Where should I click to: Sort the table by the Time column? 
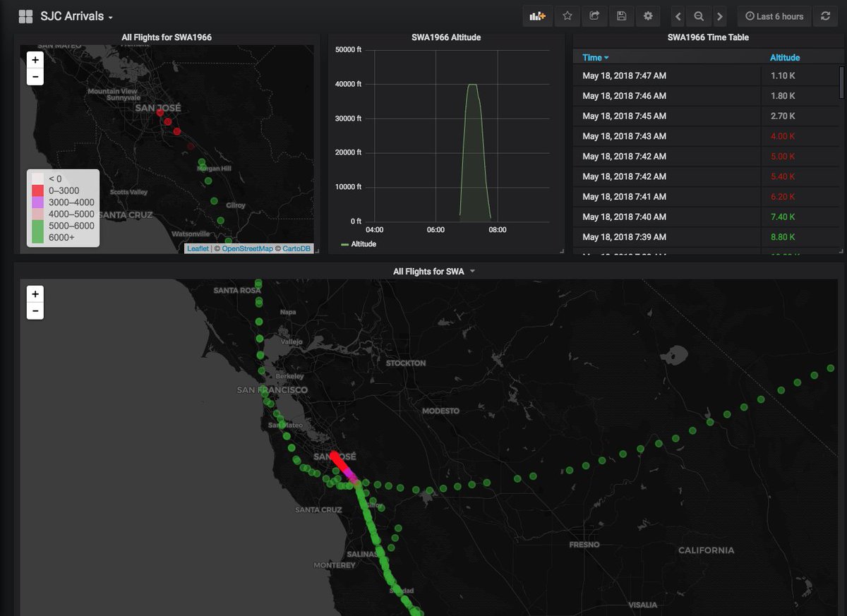coord(596,57)
